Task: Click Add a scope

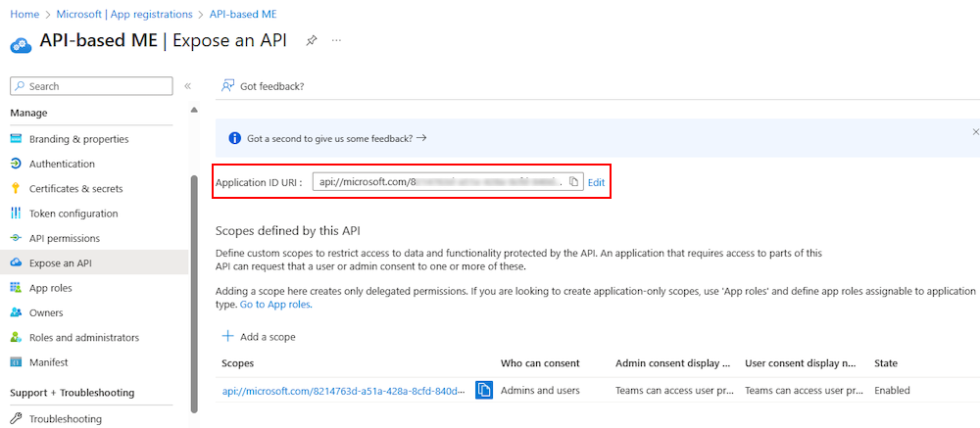Action: [259, 337]
